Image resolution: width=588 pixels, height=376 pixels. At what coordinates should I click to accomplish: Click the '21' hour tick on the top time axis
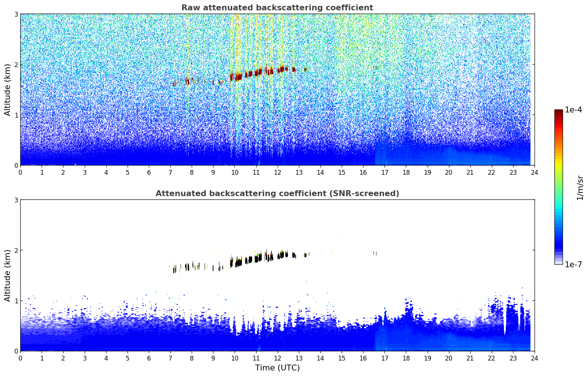tap(470, 172)
